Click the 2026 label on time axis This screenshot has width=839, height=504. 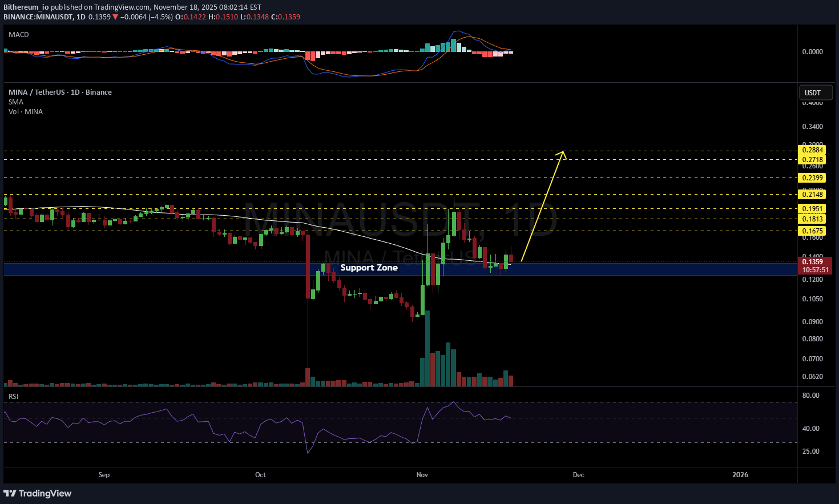click(740, 475)
